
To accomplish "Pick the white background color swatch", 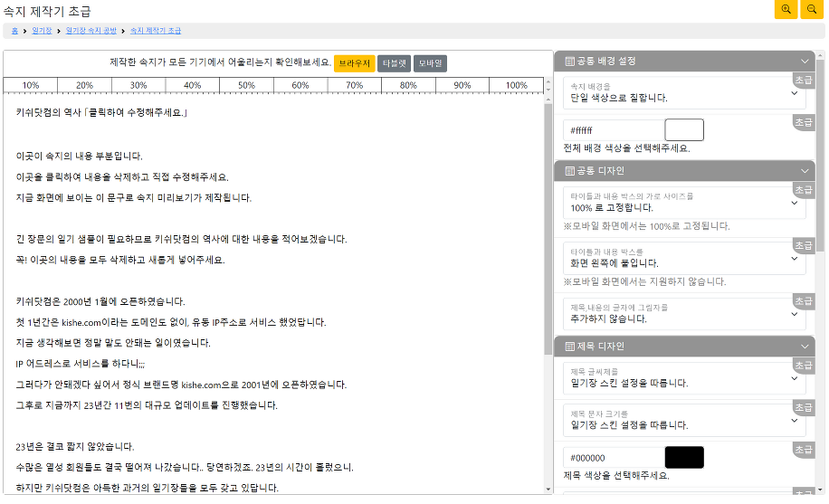I will pyautogui.click(x=683, y=130).
